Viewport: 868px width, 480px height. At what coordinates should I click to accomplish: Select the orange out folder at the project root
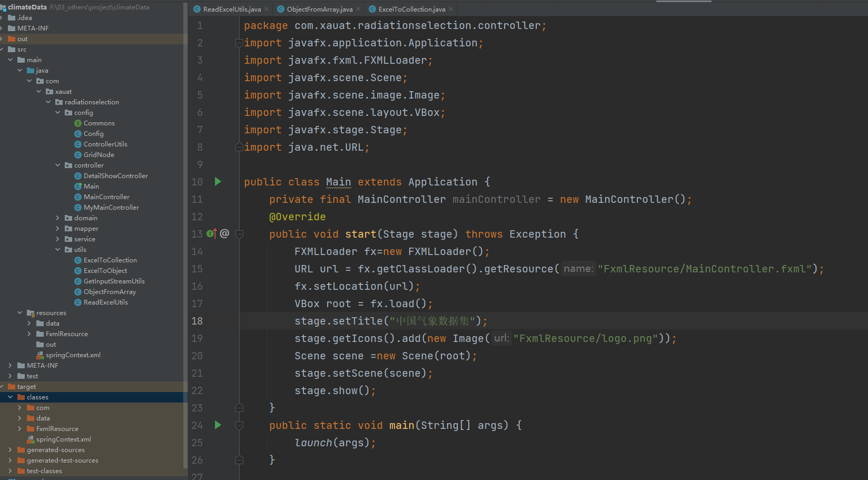[22, 39]
